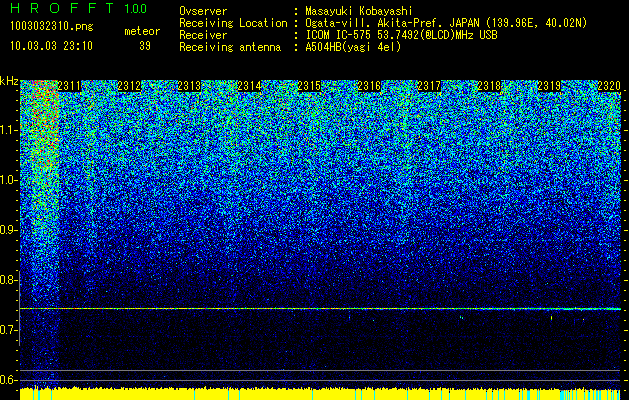Screen dimensions: 629x400
Task: Click the 'Receiving antenna' label
Action: click(x=230, y=47)
